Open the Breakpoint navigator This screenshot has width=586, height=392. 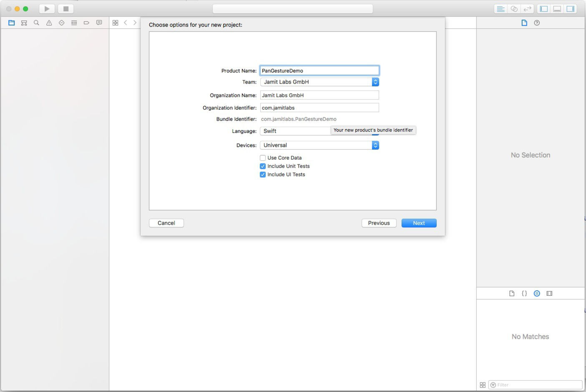87,23
